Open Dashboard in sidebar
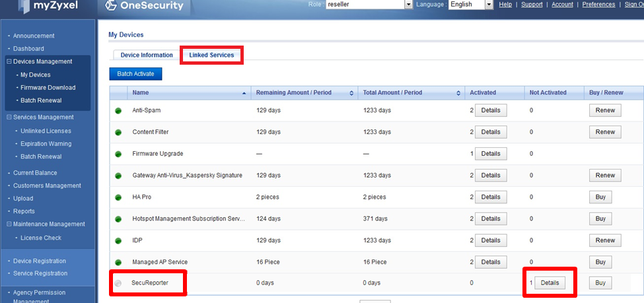644x303 pixels. click(28, 48)
